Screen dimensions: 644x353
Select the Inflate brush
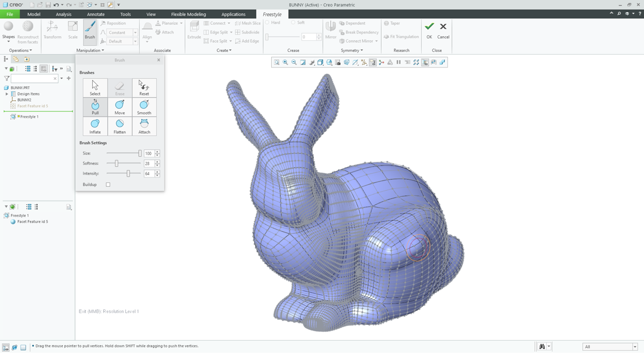95,126
